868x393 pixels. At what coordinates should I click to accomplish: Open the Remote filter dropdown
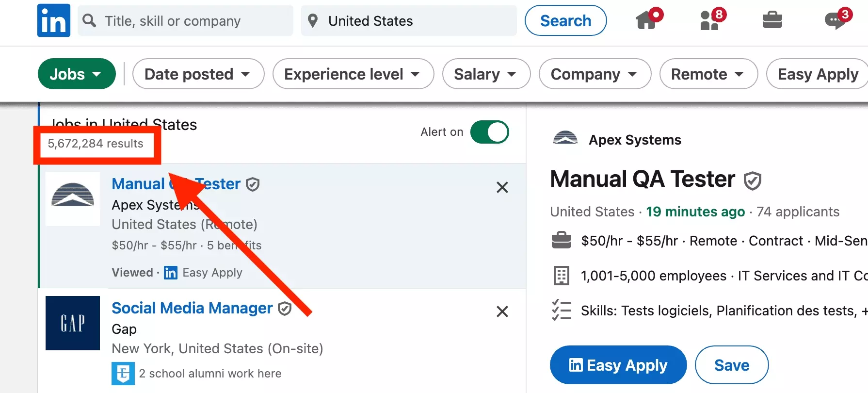pos(708,74)
